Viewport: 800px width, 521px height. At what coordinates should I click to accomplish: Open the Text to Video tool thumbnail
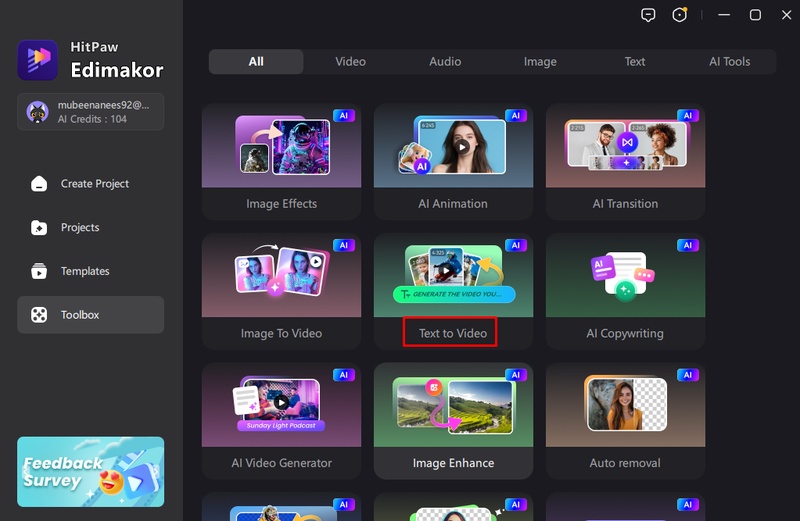(x=454, y=275)
